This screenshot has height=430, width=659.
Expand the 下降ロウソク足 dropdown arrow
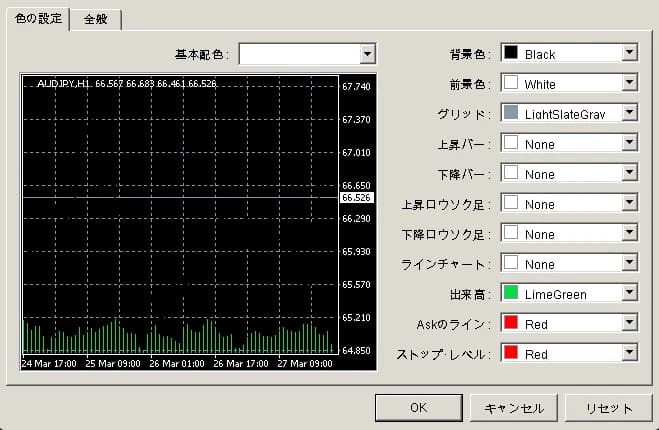point(629,232)
